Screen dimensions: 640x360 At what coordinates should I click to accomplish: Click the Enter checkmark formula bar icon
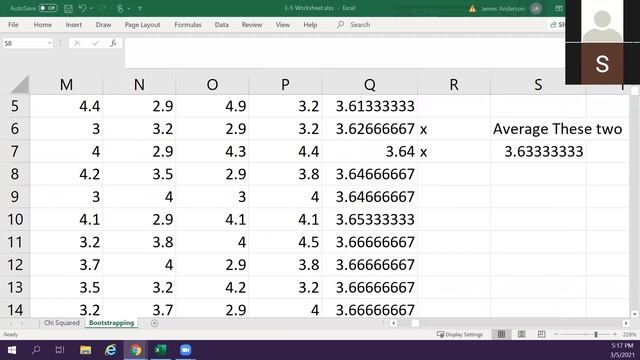(96, 43)
